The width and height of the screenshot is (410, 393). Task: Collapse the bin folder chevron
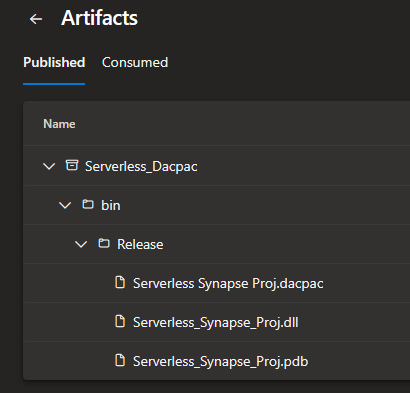point(65,205)
